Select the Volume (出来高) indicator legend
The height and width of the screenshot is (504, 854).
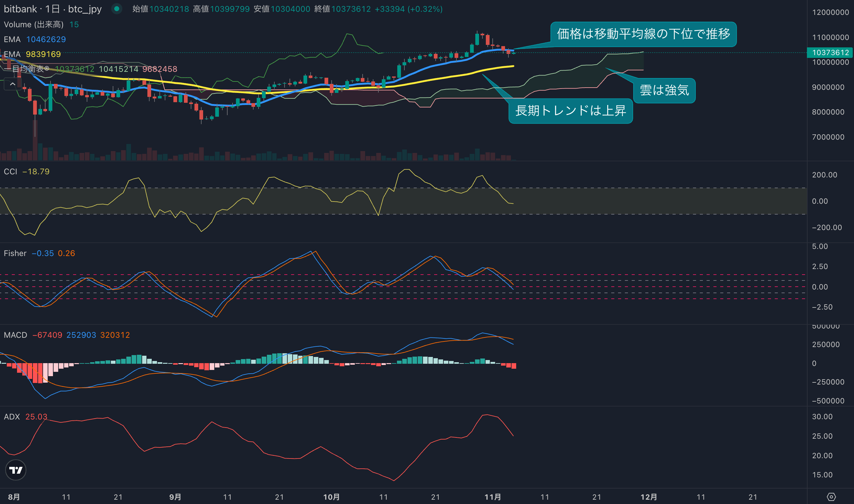coord(34,24)
